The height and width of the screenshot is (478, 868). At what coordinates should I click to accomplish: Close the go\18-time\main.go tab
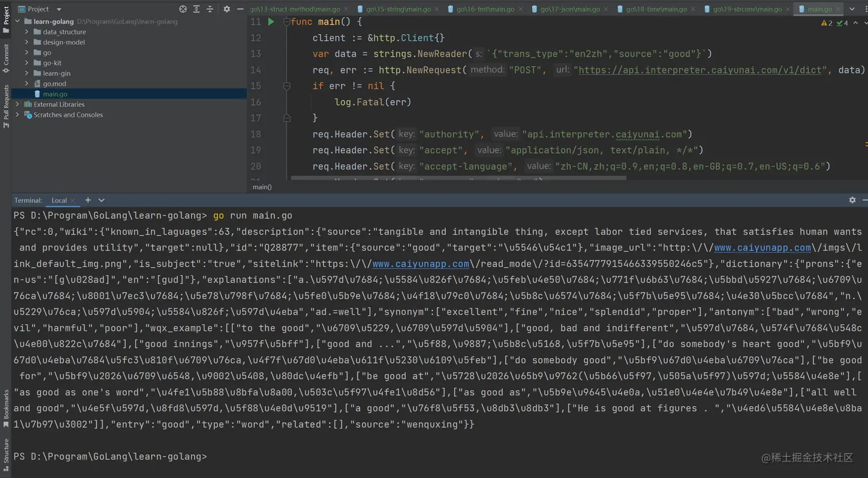click(693, 9)
